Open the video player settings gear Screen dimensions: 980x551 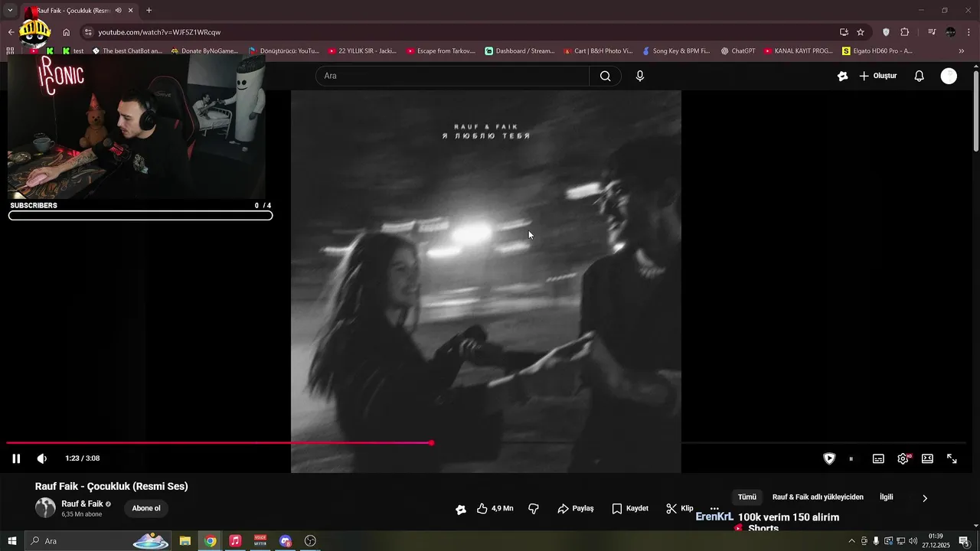(903, 458)
